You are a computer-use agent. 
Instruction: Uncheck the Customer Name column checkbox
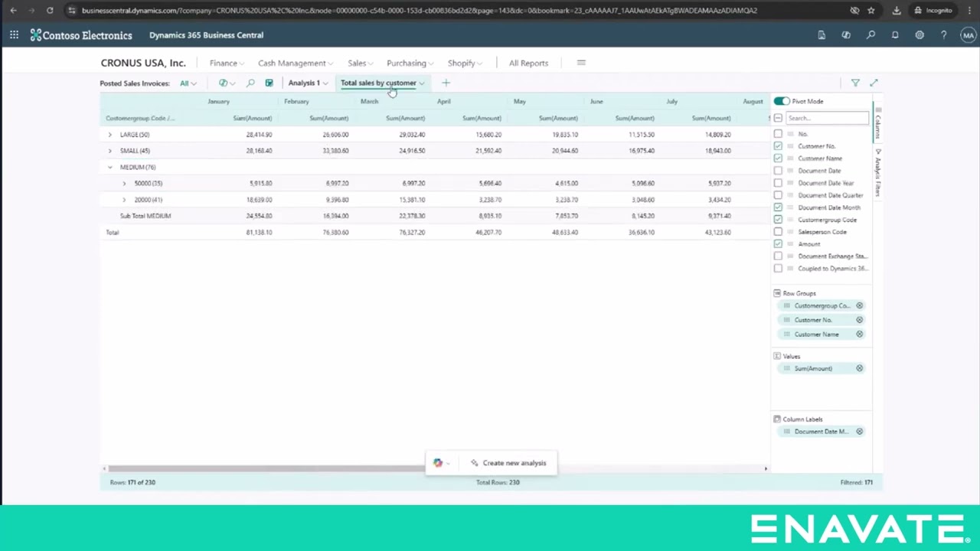[x=778, y=158]
